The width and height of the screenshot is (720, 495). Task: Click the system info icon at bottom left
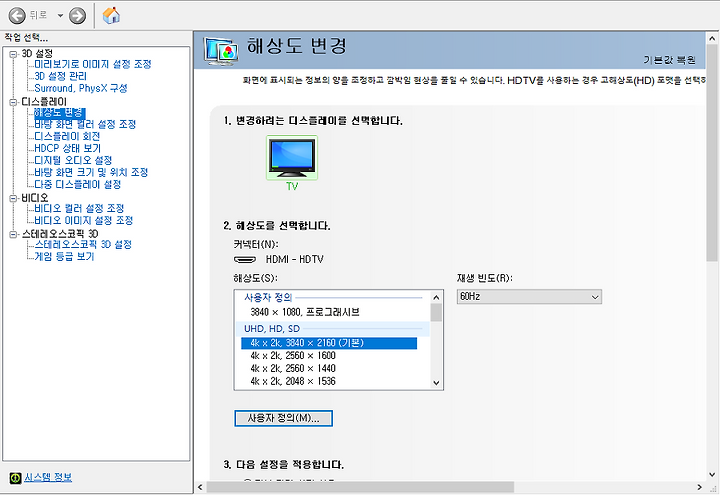[x=15, y=478]
